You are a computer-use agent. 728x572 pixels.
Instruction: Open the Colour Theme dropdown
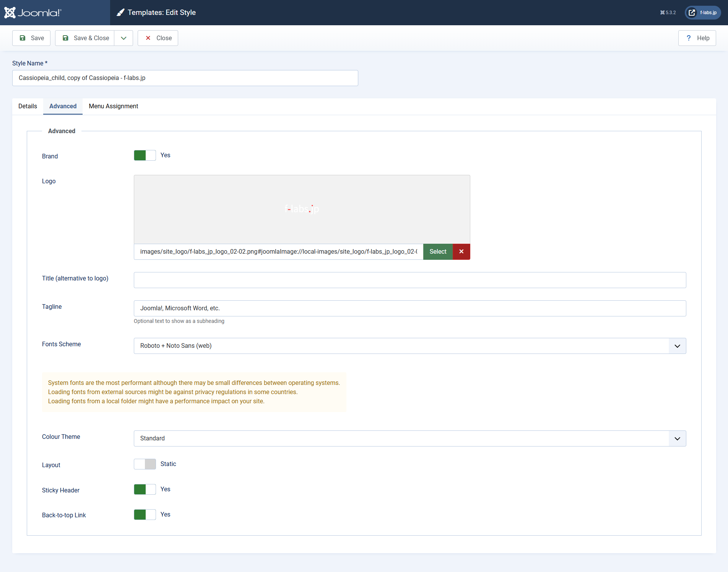click(x=410, y=438)
